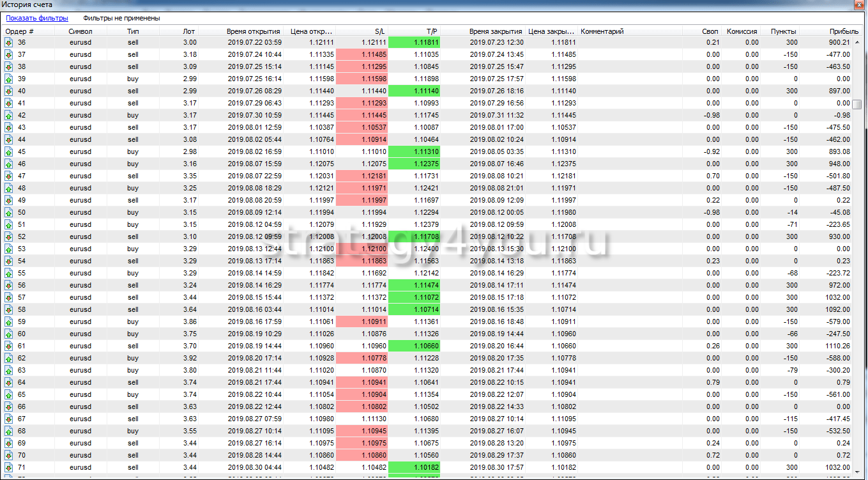Sort by the 'Время открытия' column header
868x480 pixels.
(253, 31)
